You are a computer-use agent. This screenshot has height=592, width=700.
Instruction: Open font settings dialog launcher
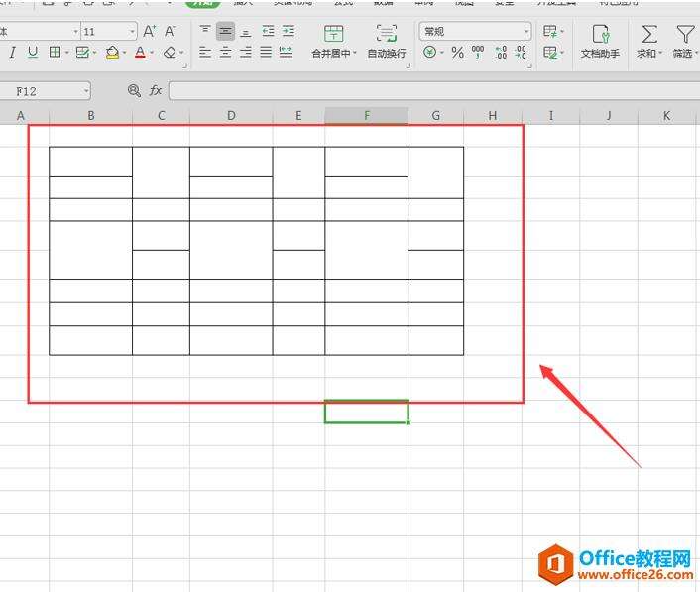tap(184, 66)
